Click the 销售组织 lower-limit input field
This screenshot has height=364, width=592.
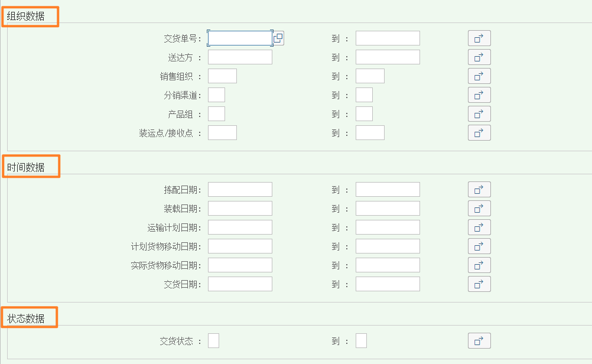[x=222, y=76]
